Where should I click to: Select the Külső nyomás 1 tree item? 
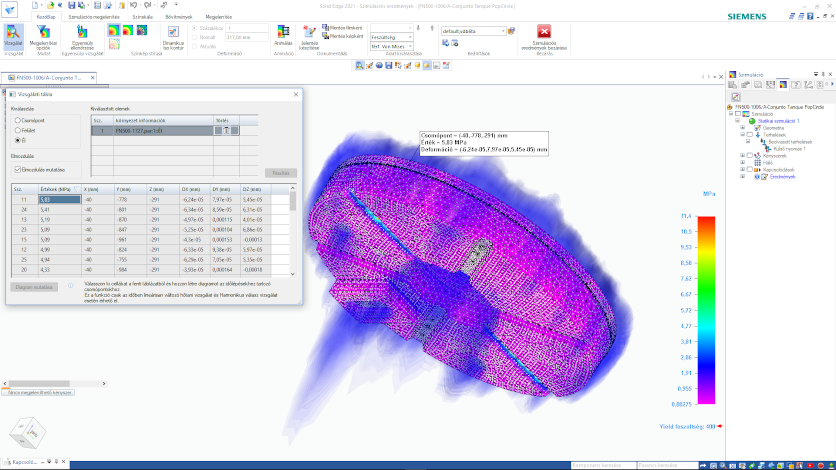[x=789, y=149]
